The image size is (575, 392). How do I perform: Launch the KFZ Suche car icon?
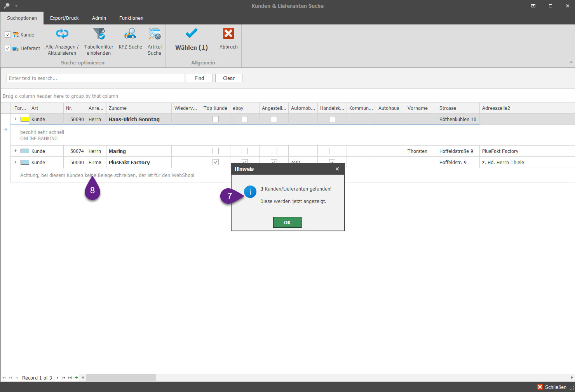pos(130,34)
